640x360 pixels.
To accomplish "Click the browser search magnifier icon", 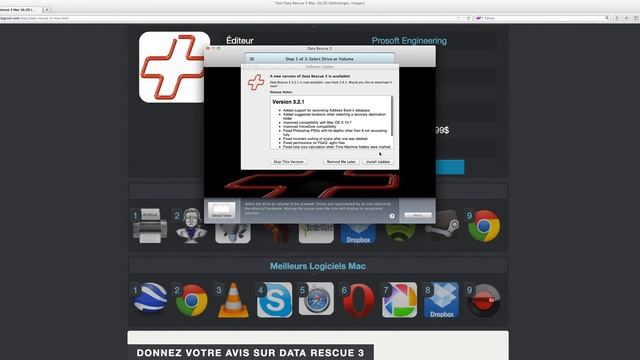I will 607,18.
